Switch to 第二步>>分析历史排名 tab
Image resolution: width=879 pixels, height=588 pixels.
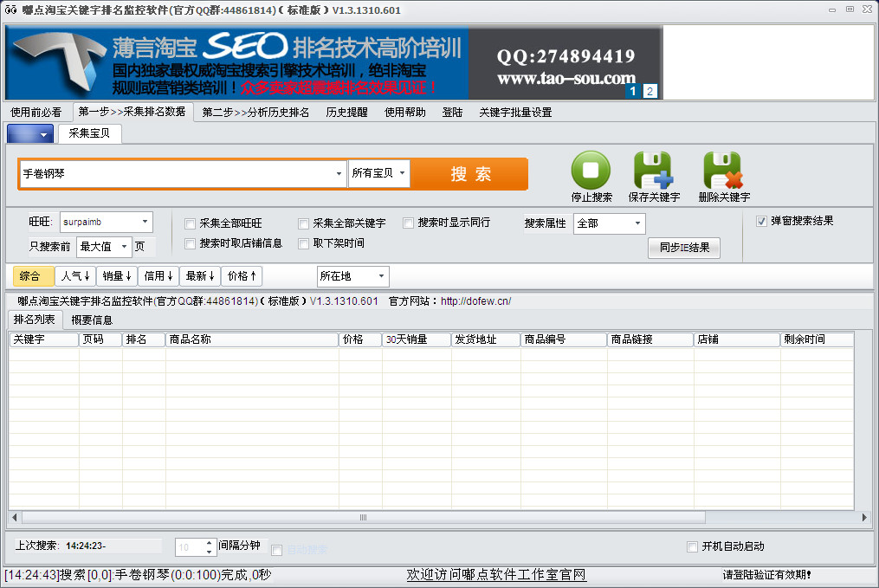(255, 112)
